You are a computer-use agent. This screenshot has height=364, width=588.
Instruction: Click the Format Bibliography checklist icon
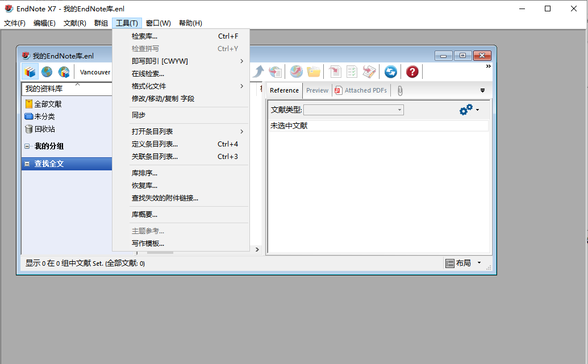click(352, 72)
